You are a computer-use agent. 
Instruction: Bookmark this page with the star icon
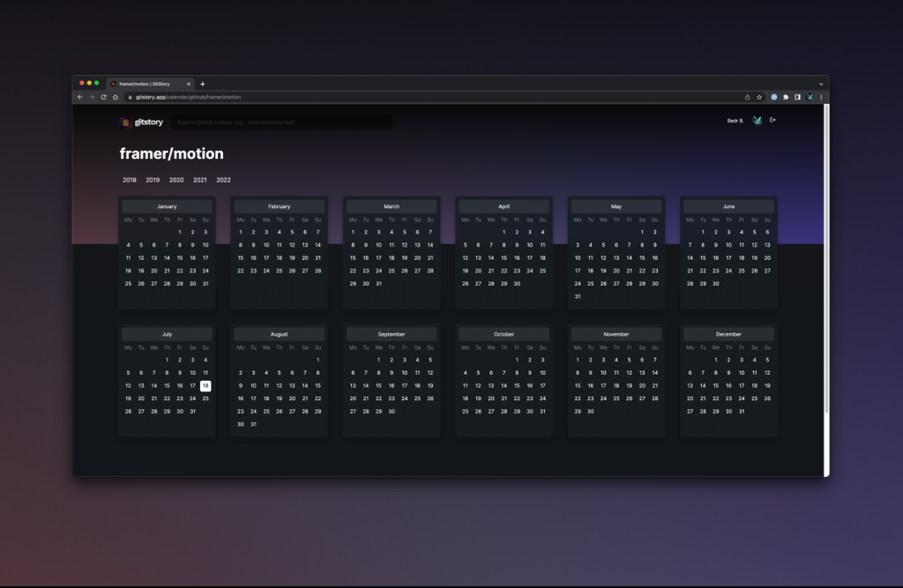(759, 97)
